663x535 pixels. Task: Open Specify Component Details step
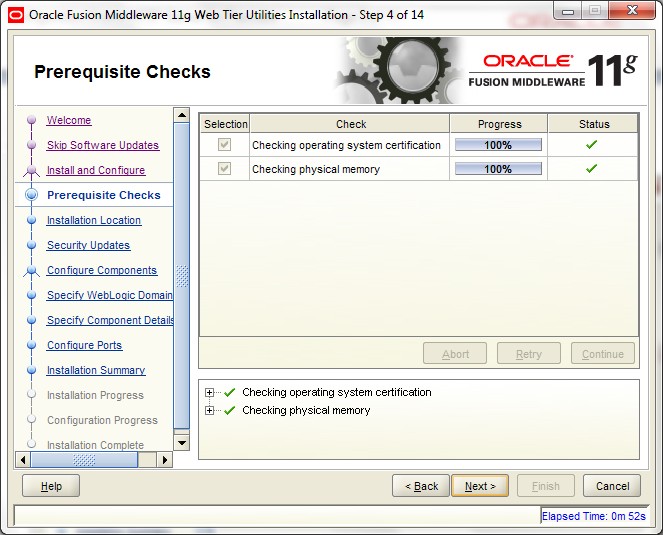click(x=110, y=320)
